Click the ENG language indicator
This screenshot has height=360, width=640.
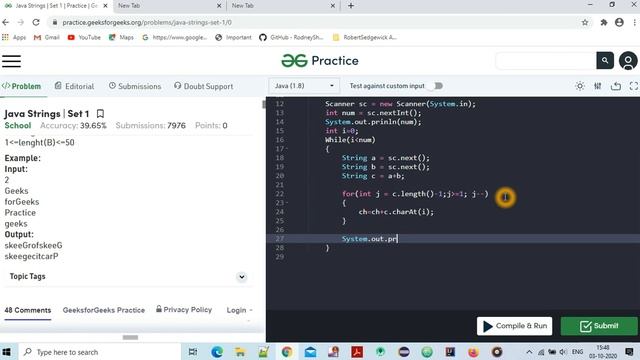pyautogui.click(x=577, y=352)
